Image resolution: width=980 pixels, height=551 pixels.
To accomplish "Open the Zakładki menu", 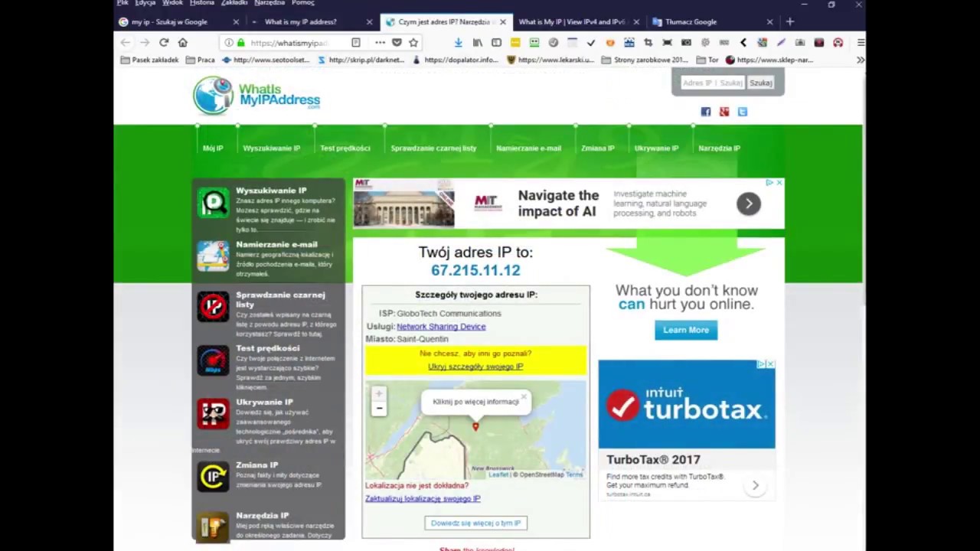I will tap(234, 3).
